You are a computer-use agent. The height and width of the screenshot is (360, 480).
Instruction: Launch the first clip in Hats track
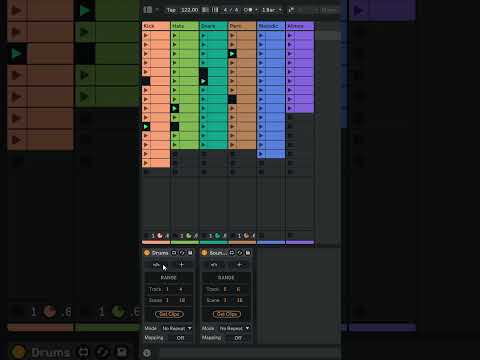pyautogui.click(x=175, y=35)
